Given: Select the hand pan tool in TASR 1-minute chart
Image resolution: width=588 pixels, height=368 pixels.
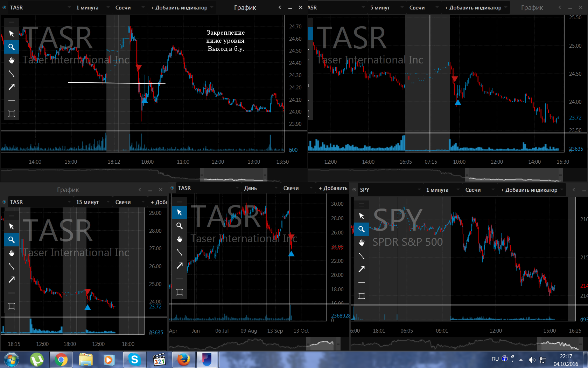Looking at the screenshot, I should [x=12, y=60].
